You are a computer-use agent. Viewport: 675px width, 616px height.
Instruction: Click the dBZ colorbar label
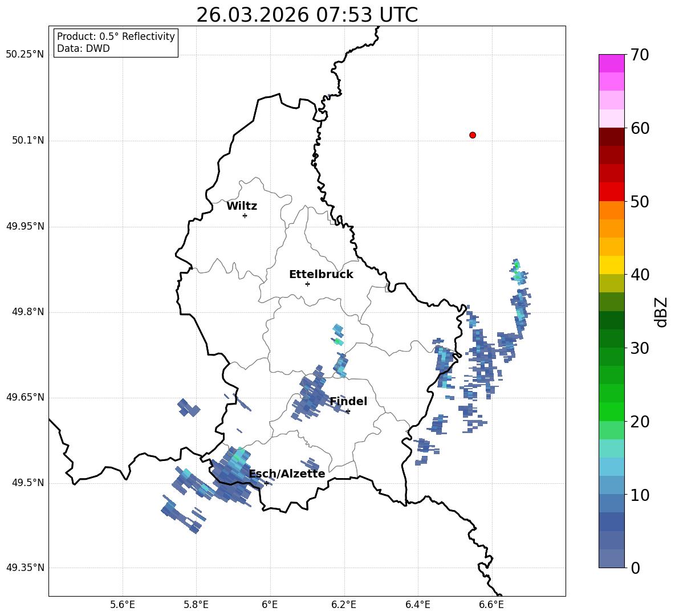(661, 312)
